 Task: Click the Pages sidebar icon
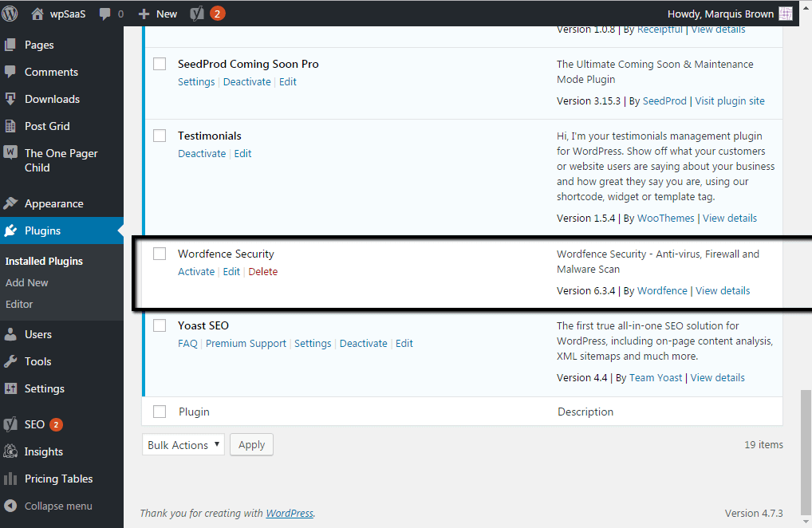pyautogui.click(x=10, y=45)
